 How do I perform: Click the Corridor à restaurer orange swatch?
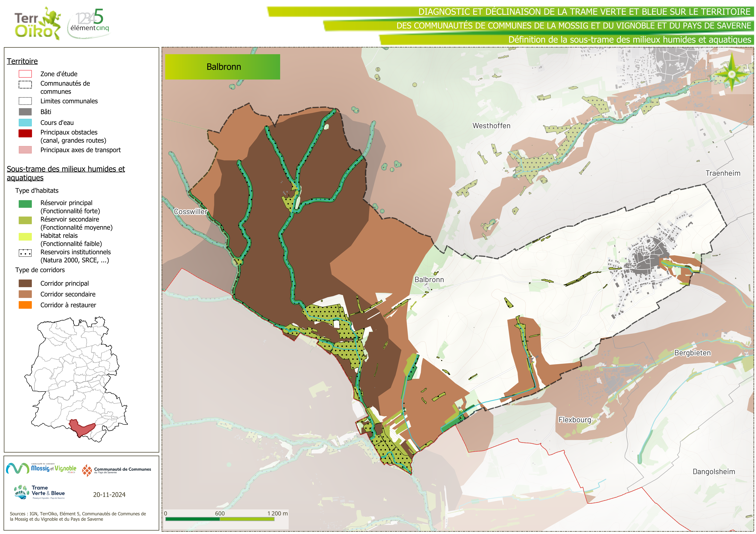click(x=25, y=305)
